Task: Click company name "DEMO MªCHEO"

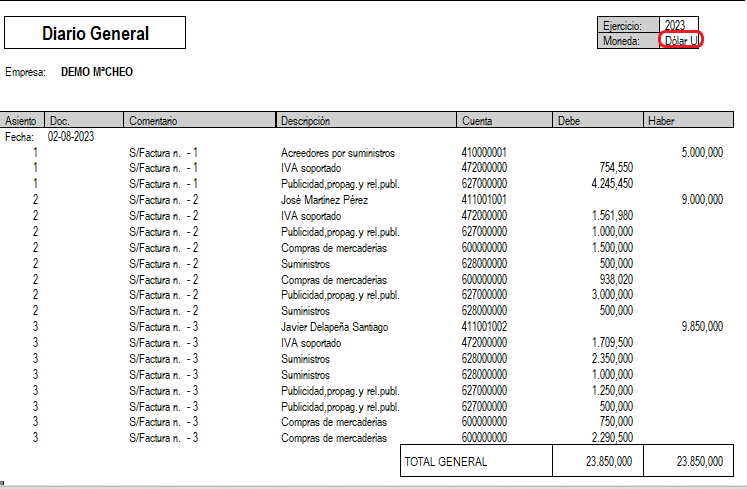Action: point(97,72)
